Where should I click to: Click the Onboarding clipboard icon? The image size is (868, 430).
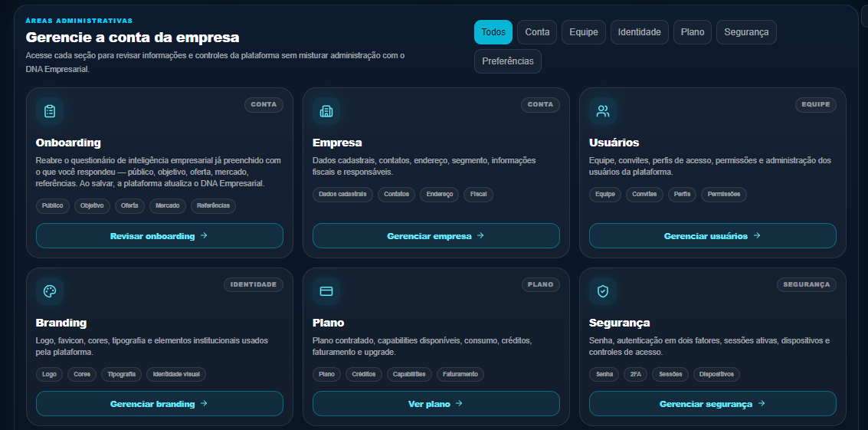click(x=50, y=111)
